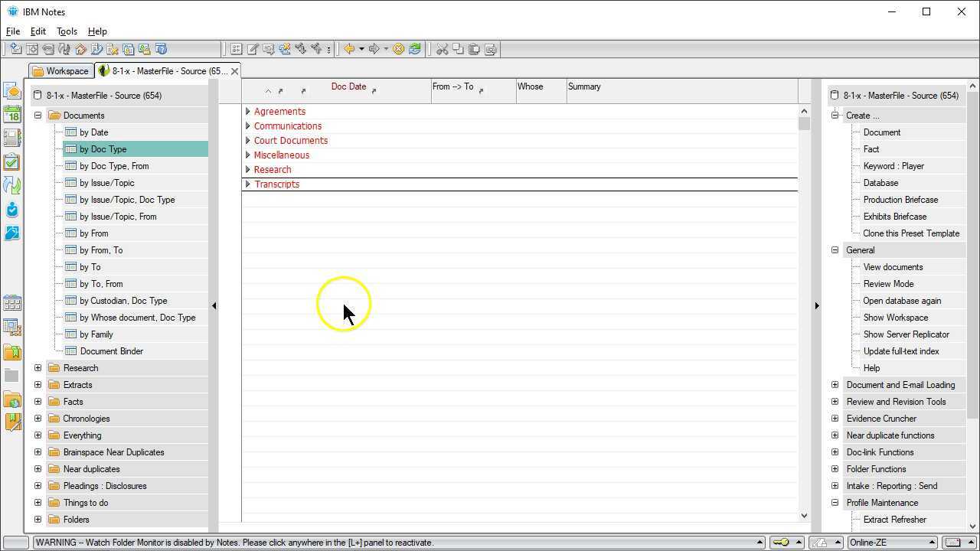Click the green Refresh toolbar icon

(x=415, y=49)
